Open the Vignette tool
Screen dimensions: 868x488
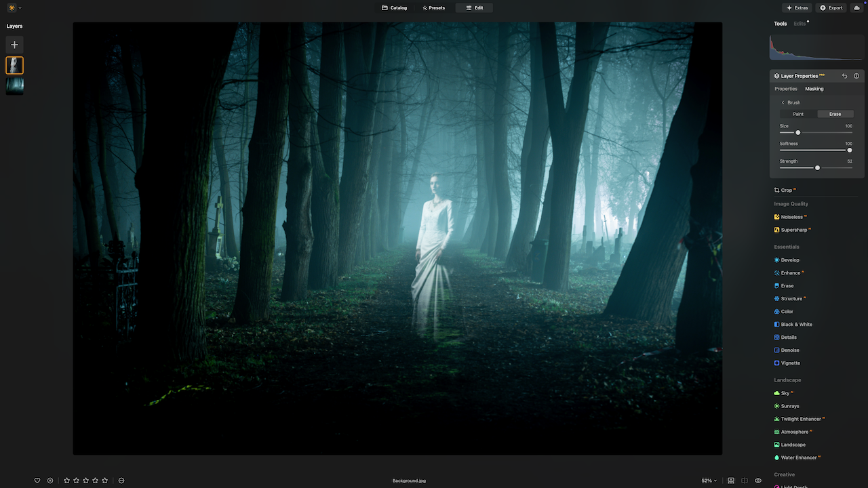coord(790,363)
